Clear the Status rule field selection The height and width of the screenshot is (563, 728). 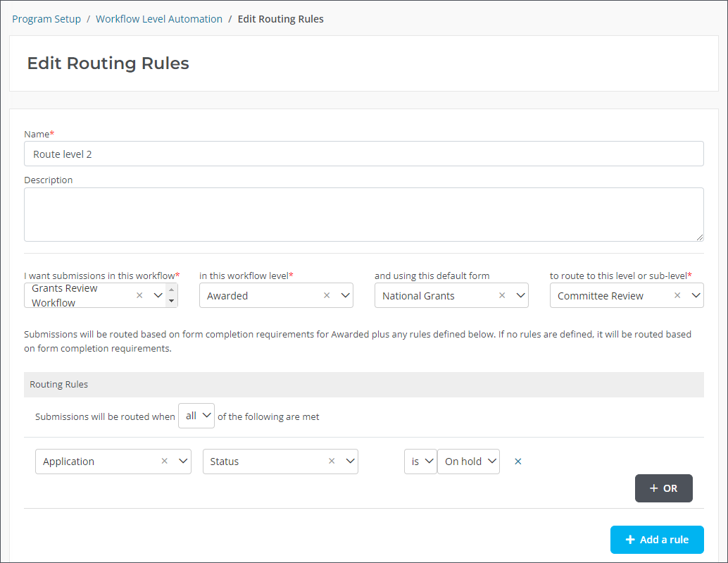(x=332, y=462)
